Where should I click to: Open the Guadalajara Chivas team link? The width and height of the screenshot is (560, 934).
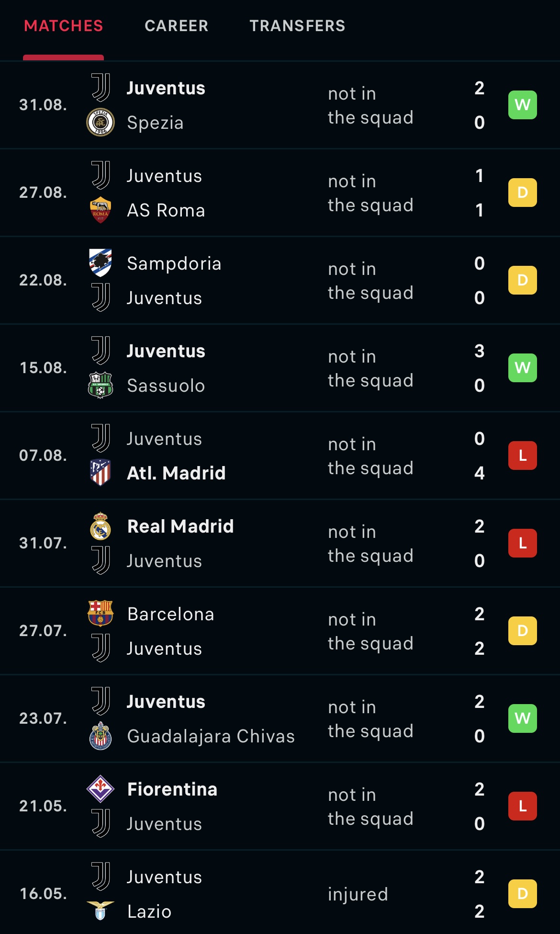pos(211,736)
